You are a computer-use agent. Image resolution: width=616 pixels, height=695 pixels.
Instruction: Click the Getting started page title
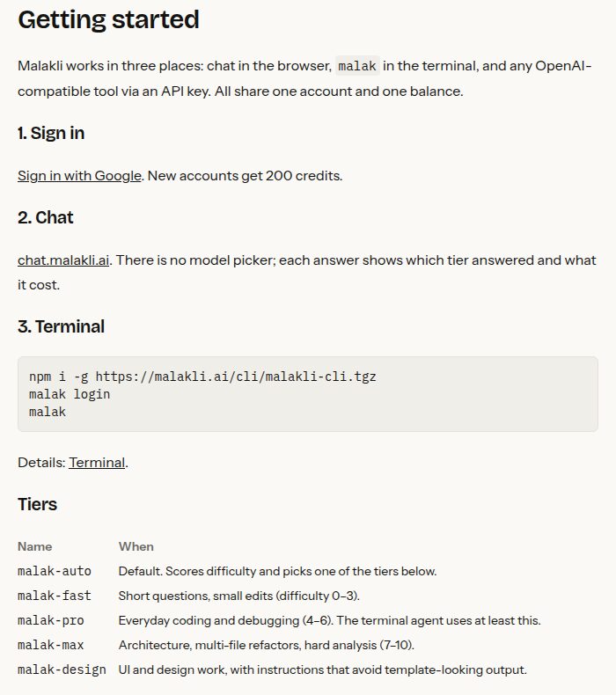[x=108, y=20]
